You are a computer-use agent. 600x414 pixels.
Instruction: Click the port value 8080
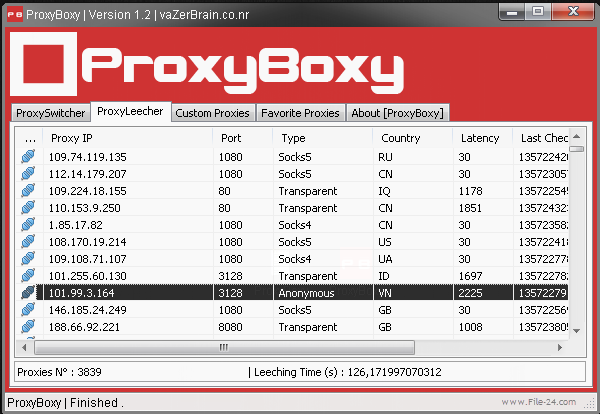[230, 327]
